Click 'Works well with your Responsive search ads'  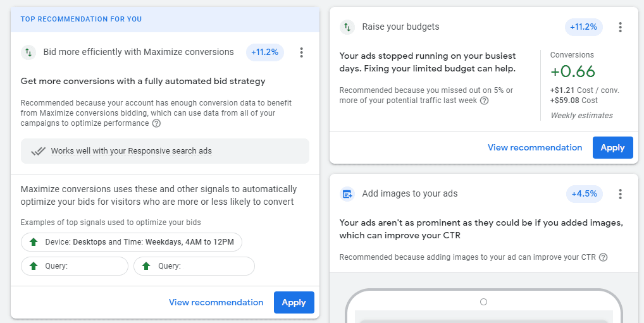[x=132, y=151]
